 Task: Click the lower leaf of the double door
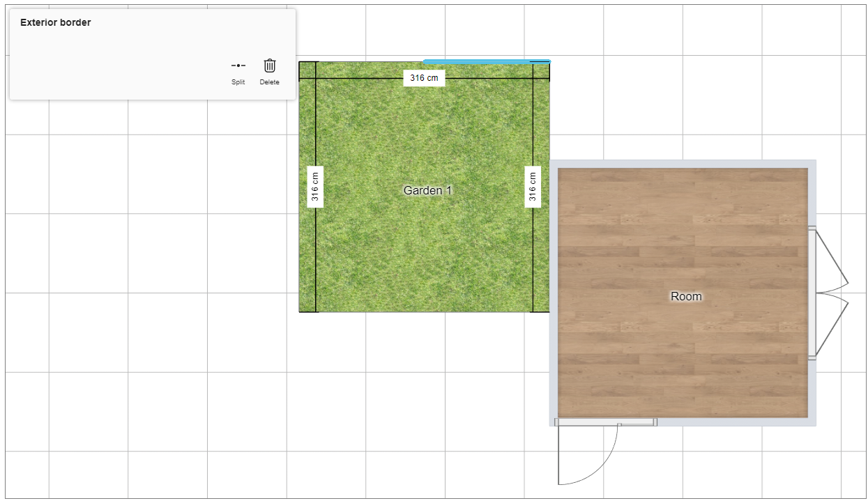832,328
